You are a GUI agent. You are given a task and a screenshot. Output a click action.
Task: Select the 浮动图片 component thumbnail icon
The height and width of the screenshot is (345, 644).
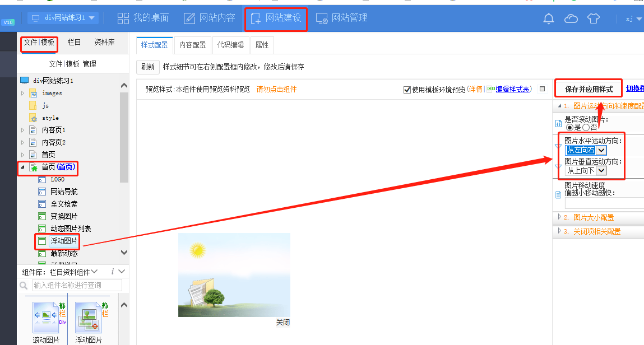click(89, 318)
